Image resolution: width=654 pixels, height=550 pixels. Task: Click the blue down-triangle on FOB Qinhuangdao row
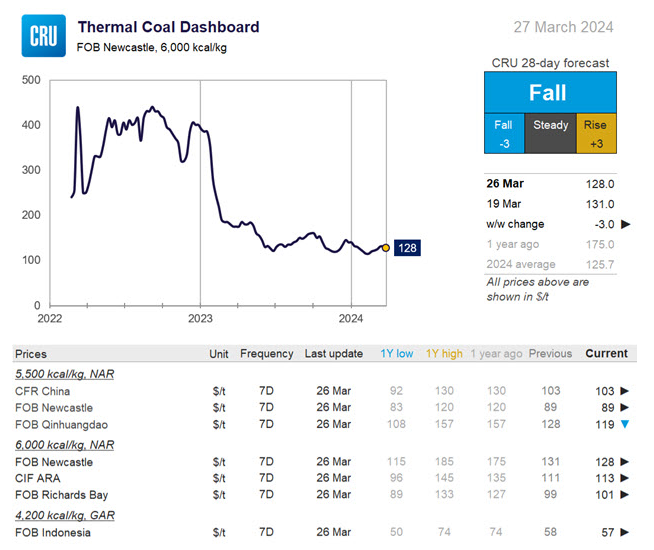[x=626, y=423]
